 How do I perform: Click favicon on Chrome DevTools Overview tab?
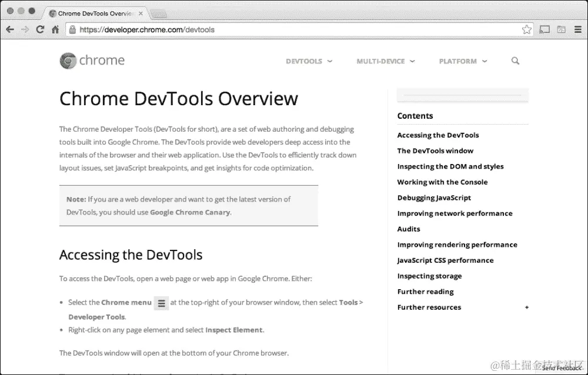tap(53, 14)
